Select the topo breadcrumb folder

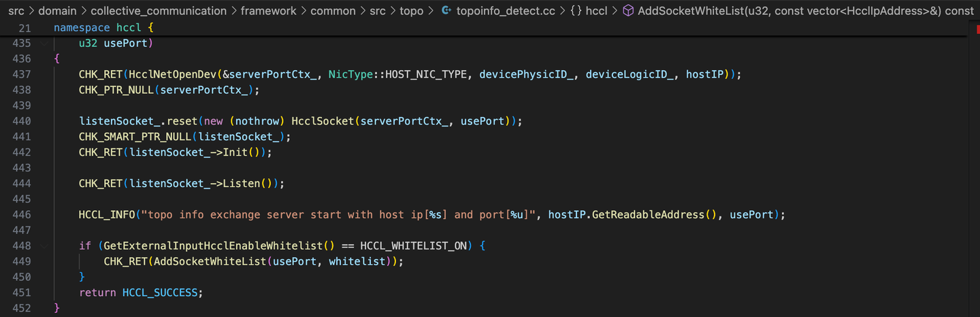[412, 11]
